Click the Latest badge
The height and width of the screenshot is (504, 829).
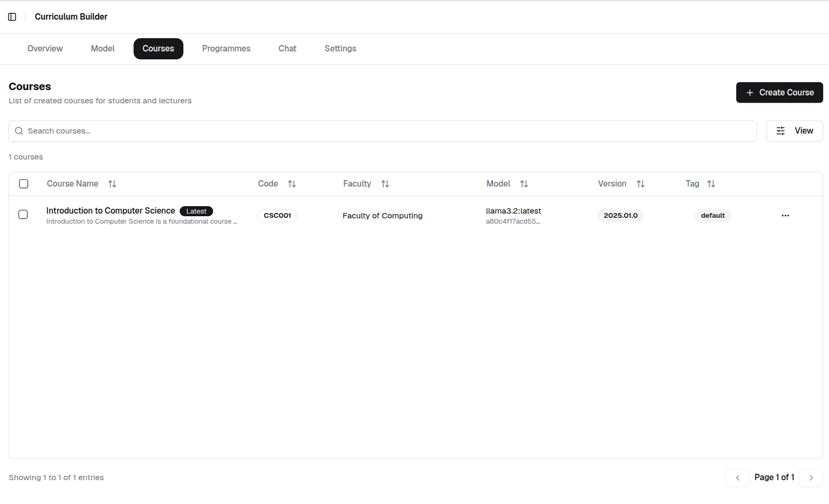point(196,211)
